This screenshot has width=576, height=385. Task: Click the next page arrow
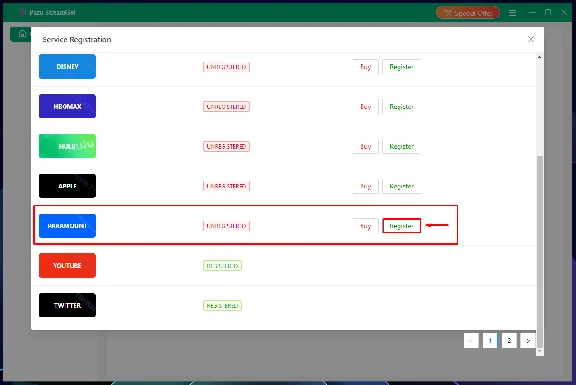pyautogui.click(x=528, y=341)
